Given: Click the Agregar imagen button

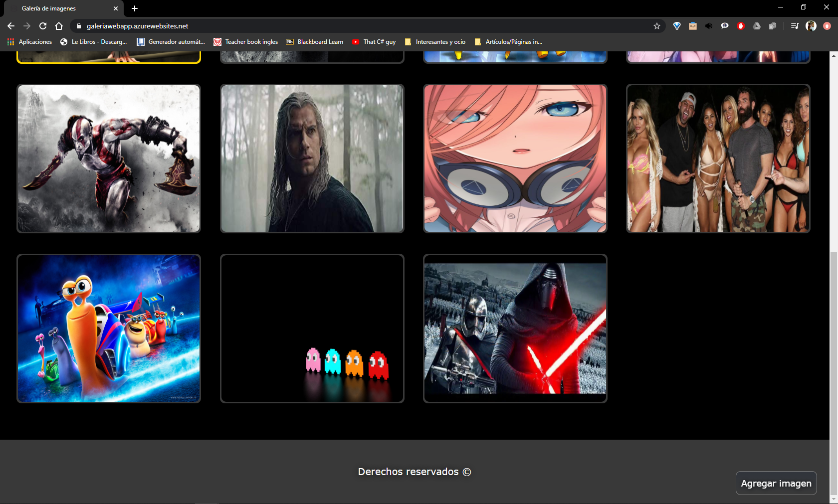Looking at the screenshot, I should tap(776, 483).
